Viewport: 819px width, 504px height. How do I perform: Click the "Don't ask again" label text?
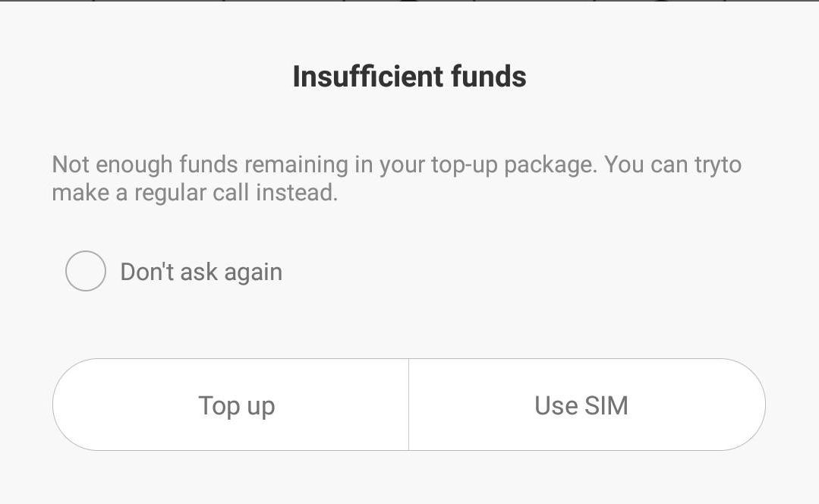(201, 272)
